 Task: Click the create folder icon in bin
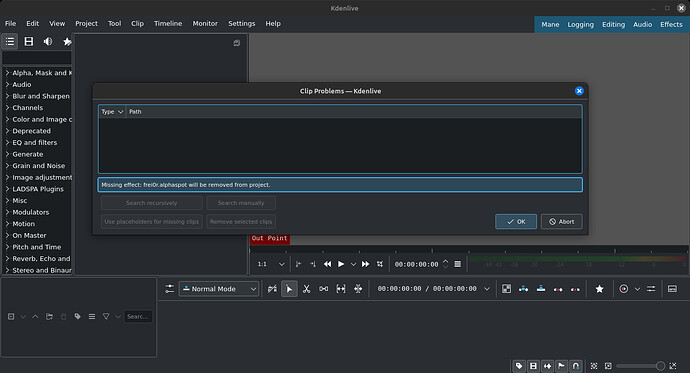click(49, 316)
